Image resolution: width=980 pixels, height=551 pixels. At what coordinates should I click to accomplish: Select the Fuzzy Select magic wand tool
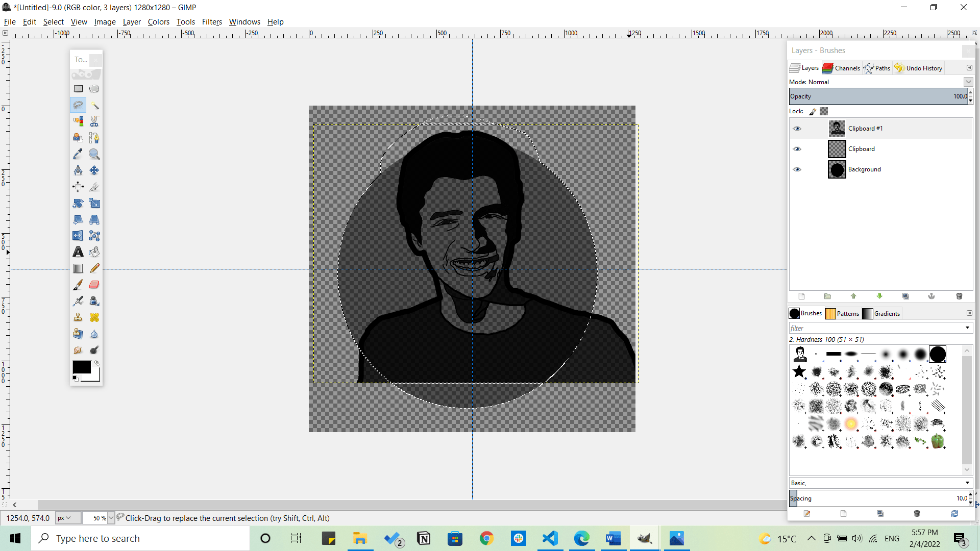point(94,105)
